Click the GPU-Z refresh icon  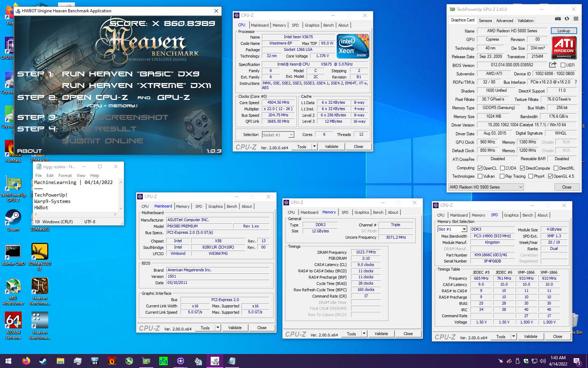tap(567, 19)
